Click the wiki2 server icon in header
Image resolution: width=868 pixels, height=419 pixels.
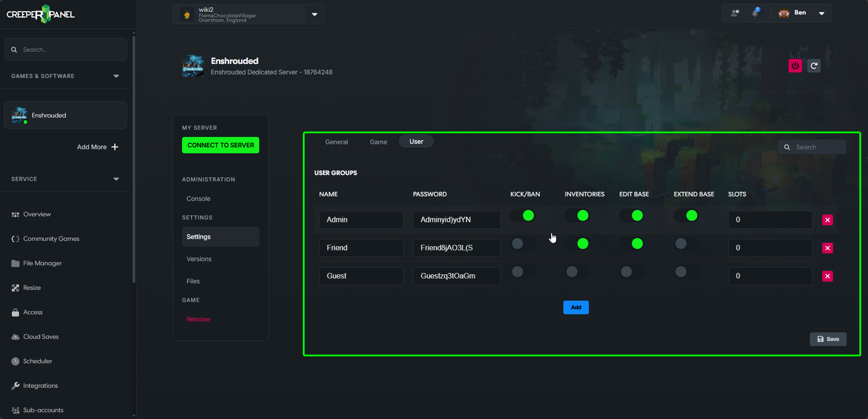point(187,15)
